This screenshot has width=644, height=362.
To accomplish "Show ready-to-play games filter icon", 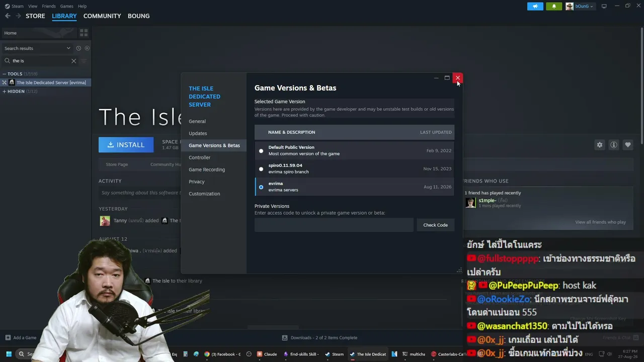I will point(87,48).
